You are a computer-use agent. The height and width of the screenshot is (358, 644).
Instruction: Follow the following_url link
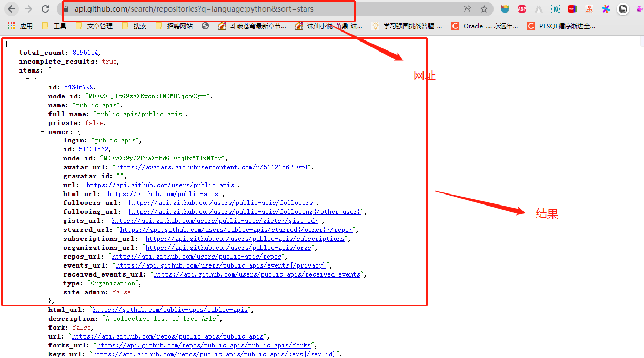click(244, 212)
